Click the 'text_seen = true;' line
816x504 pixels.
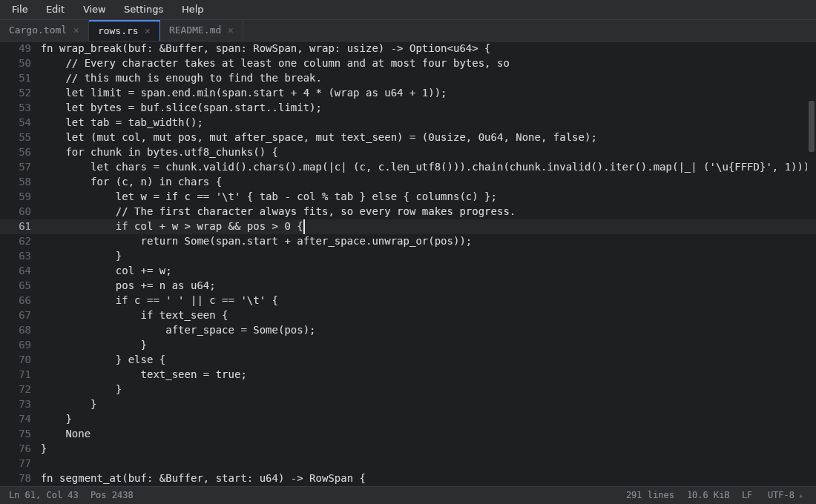pyautogui.click(x=194, y=374)
